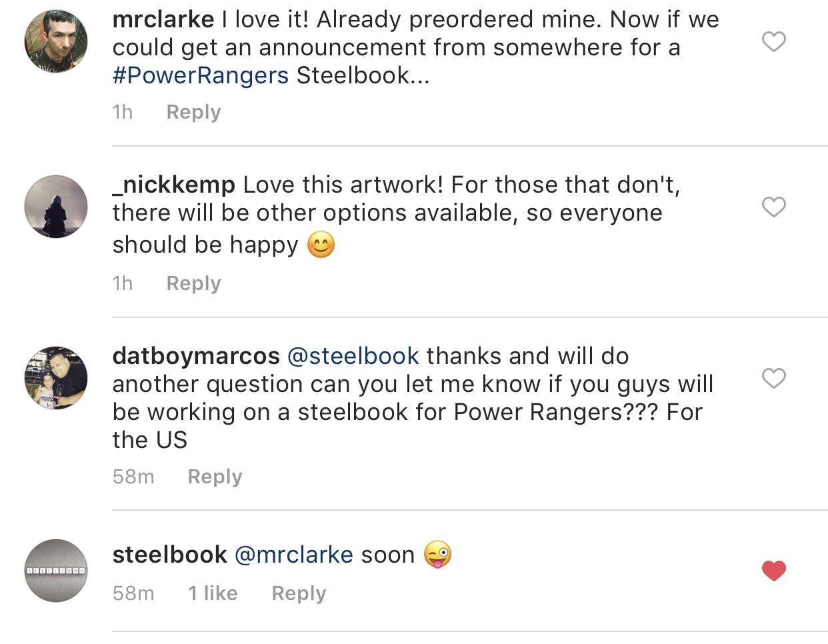Reply to _nickkemp's comment

click(x=193, y=283)
